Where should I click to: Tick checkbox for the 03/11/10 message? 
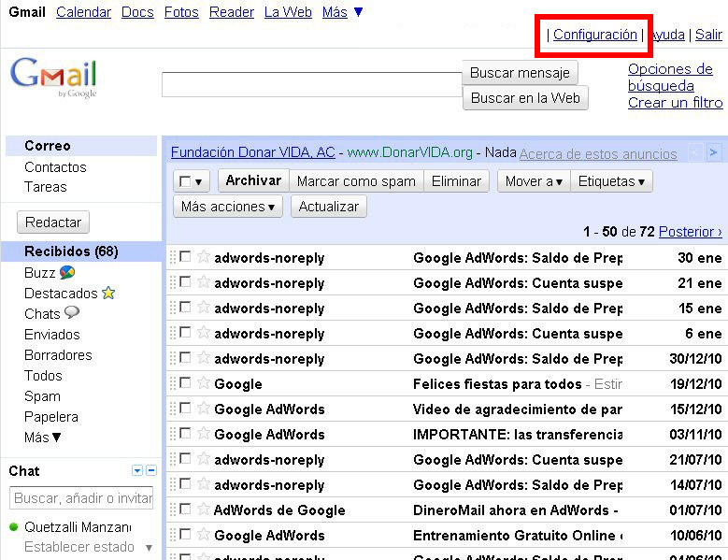185,433
